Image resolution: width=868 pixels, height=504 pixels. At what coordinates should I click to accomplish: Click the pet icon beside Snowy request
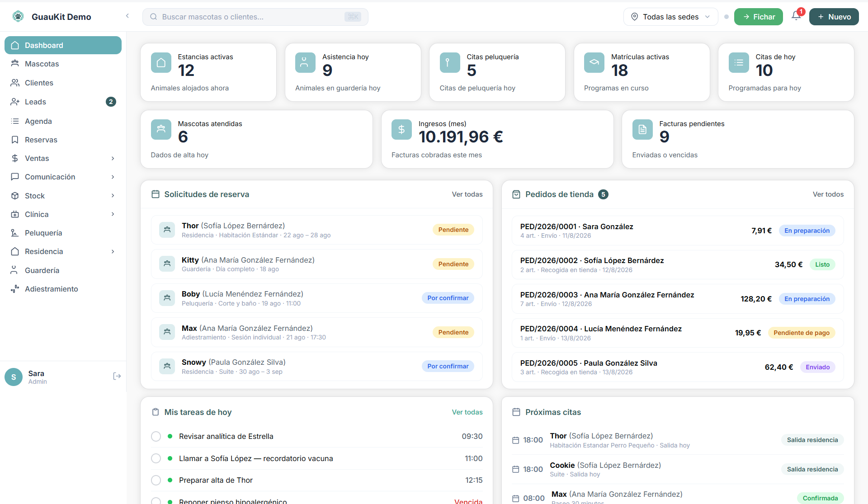tap(167, 366)
